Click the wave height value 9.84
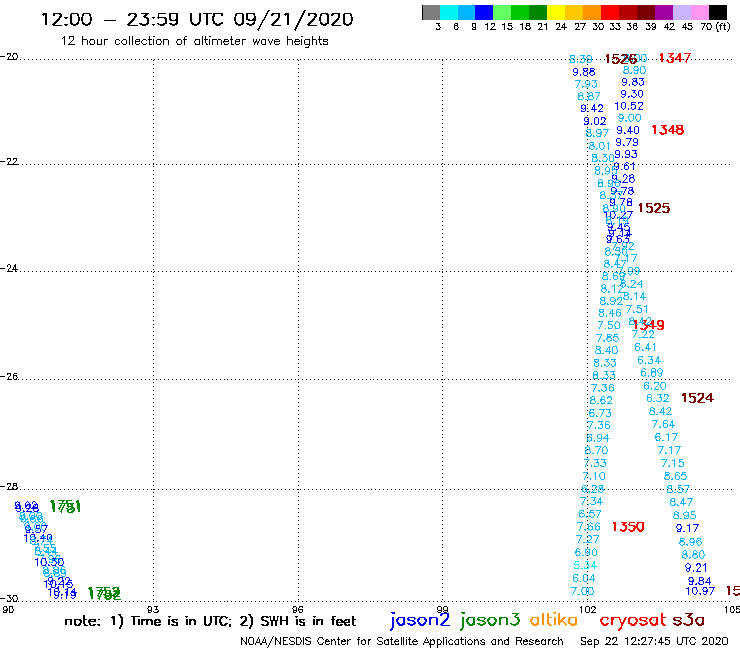 [x=699, y=581]
